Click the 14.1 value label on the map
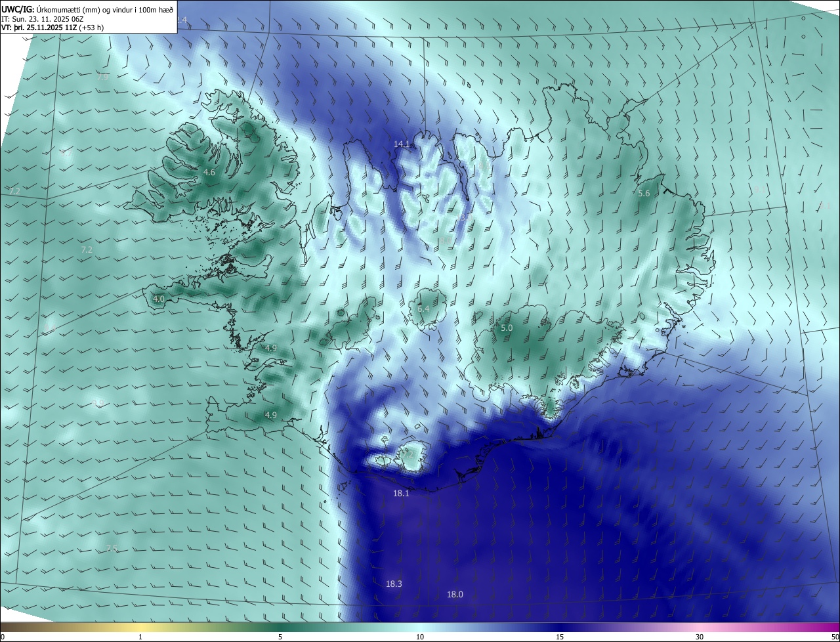This screenshot has height=642, width=840. [402, 144]
